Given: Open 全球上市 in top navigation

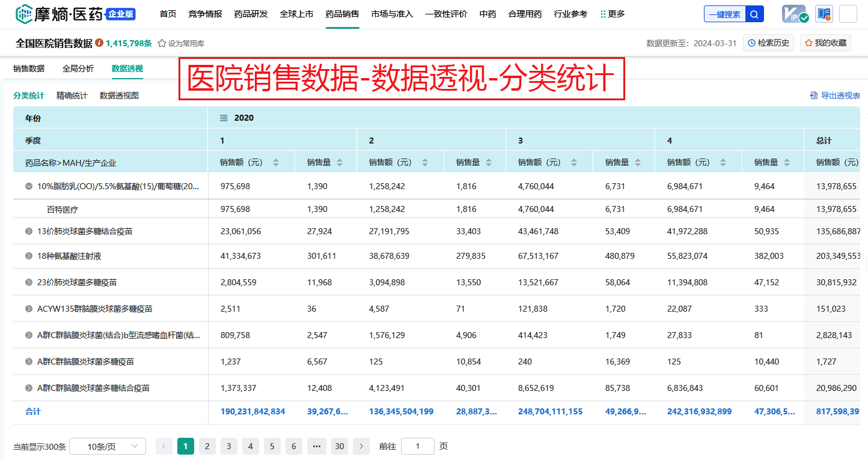Looking at the screenshot, I should [296, 14].
